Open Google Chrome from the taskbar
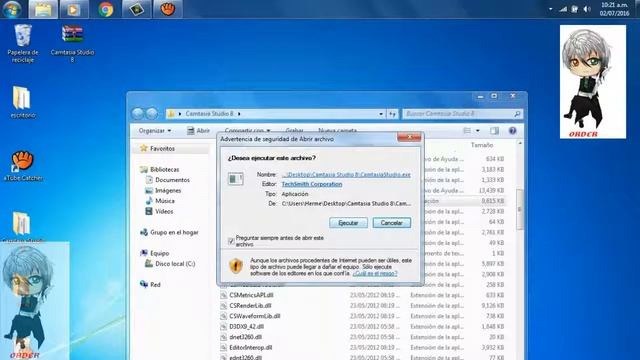 tap(105, 9)
